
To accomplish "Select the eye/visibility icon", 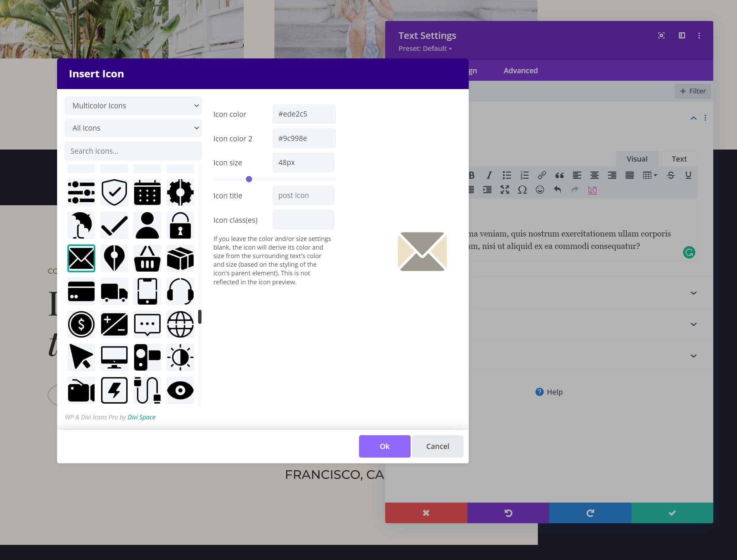I will point(181,391).
